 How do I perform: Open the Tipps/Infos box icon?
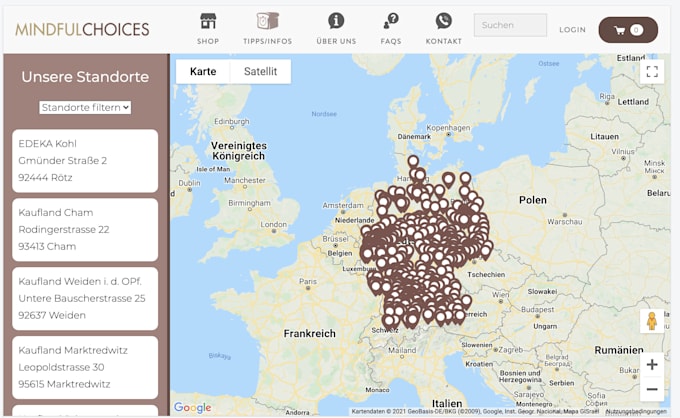(x=267, y=20)
